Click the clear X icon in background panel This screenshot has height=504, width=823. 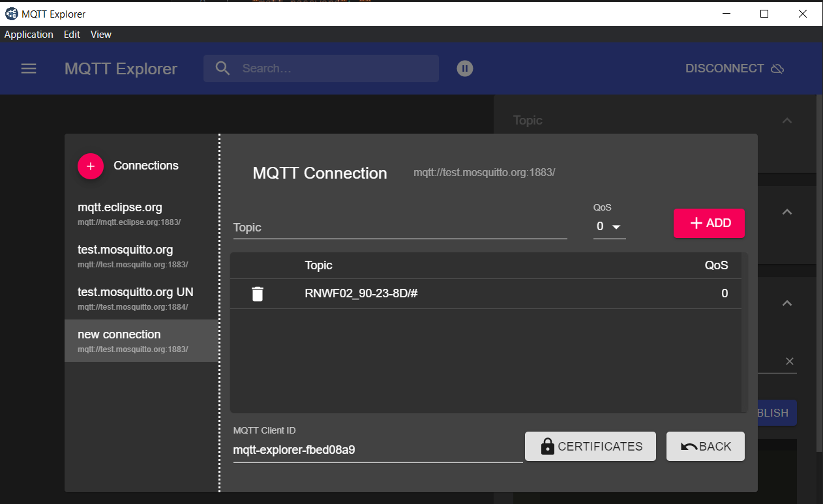pyautogui.click(x=789, y=361)
